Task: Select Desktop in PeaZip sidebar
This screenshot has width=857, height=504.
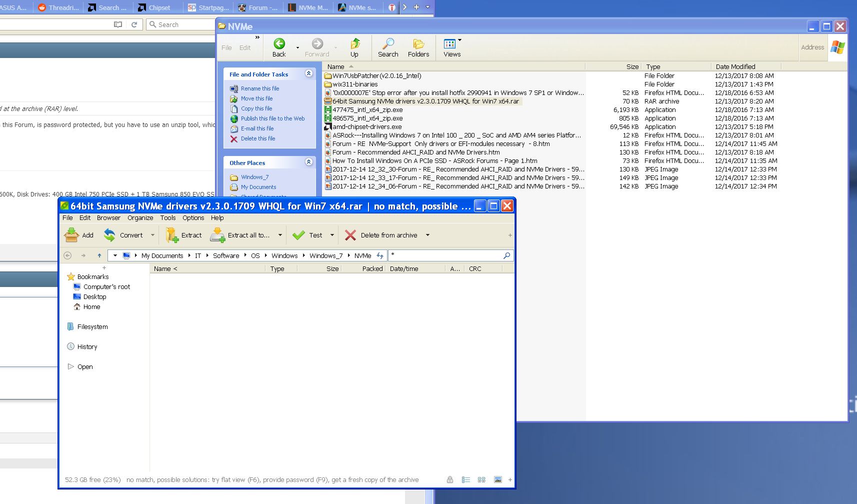Action: pyautogui.click(x=89, y=296)
